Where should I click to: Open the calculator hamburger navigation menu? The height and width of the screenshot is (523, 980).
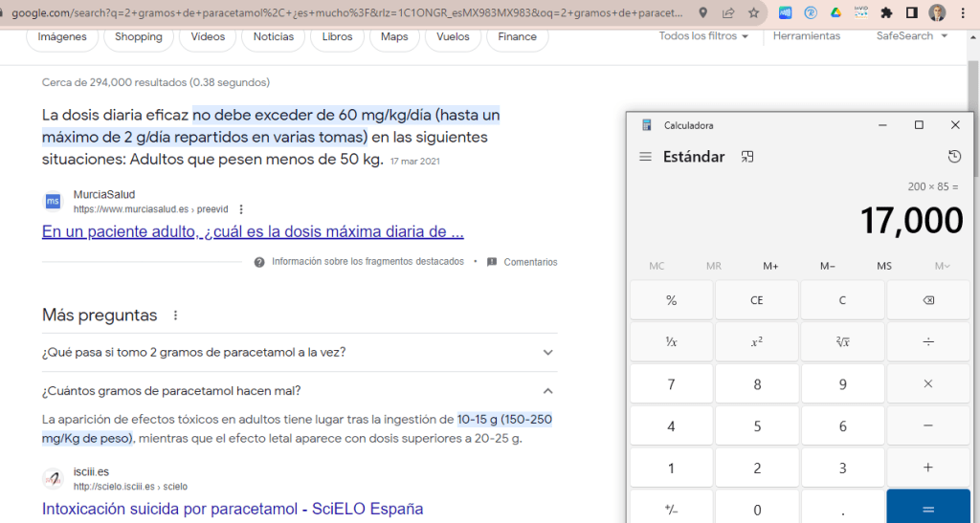point(645,157)
